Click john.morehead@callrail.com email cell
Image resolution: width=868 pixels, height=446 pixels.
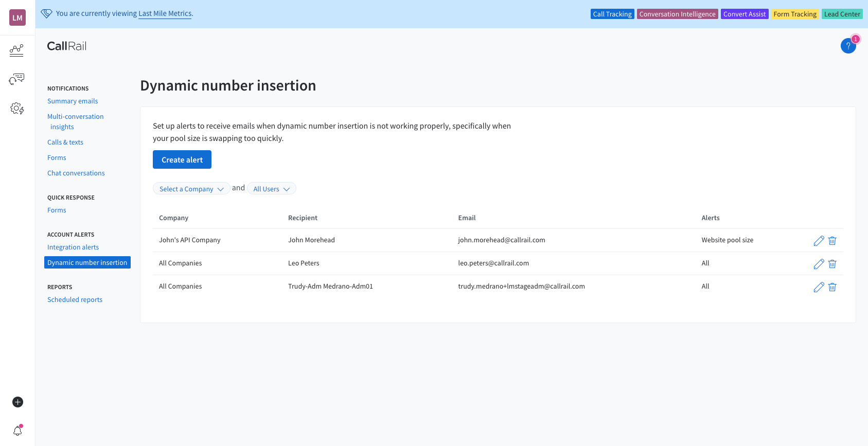(x=502, y=240)
